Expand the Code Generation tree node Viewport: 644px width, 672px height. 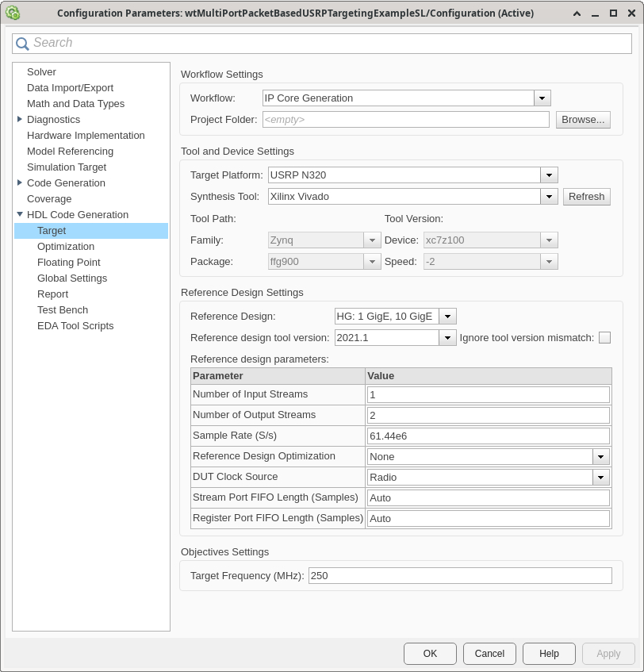click(x=21, y=182)
